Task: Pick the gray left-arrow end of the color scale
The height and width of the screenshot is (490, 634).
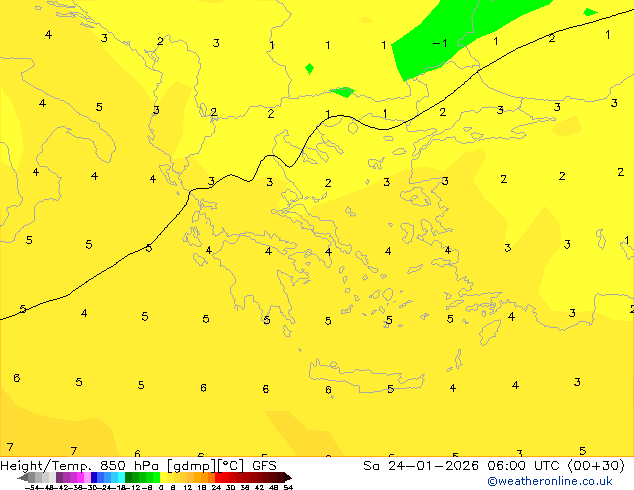Action: point(23,477)
